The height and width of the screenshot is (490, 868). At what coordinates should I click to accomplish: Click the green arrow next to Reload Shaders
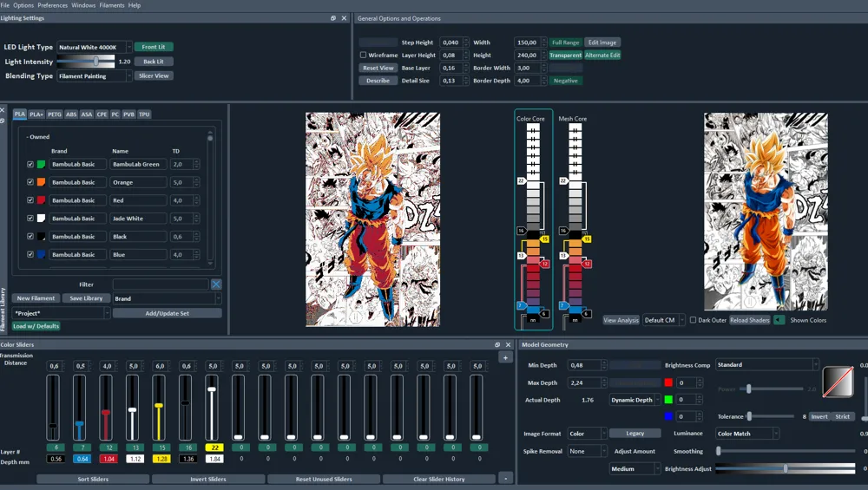click(779, 320)
